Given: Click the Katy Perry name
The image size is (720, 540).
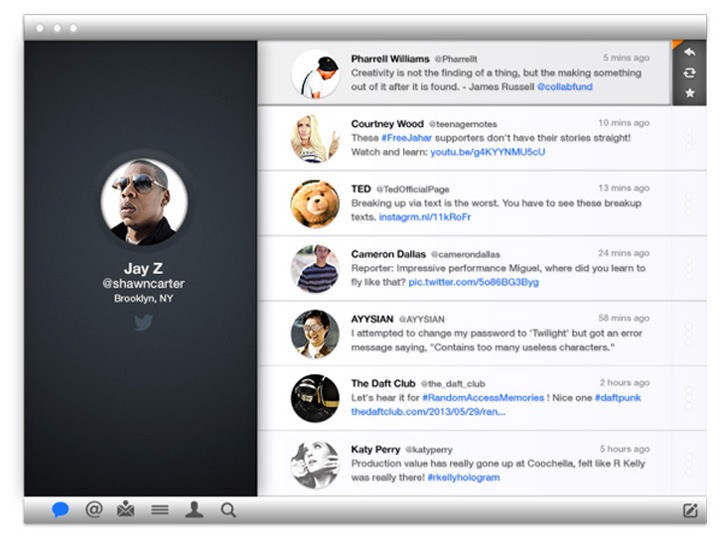Looking at the screenshot, I should coord(376,450).
